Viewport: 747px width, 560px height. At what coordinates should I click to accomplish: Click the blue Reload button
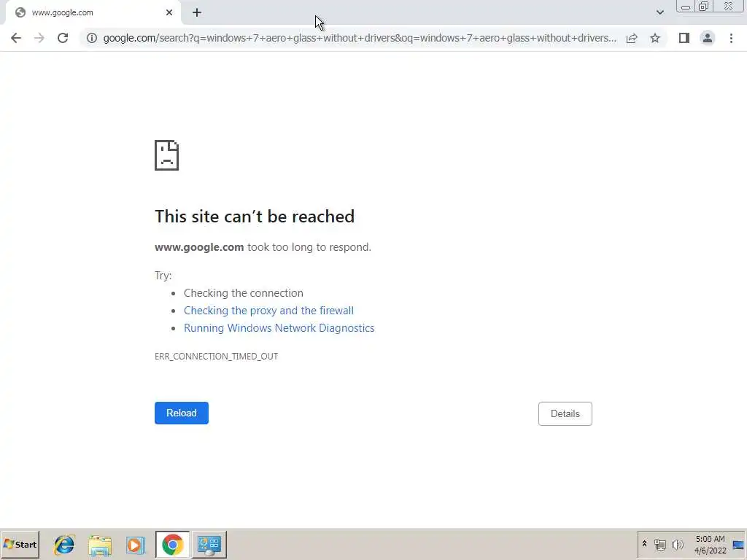(182, 413)
